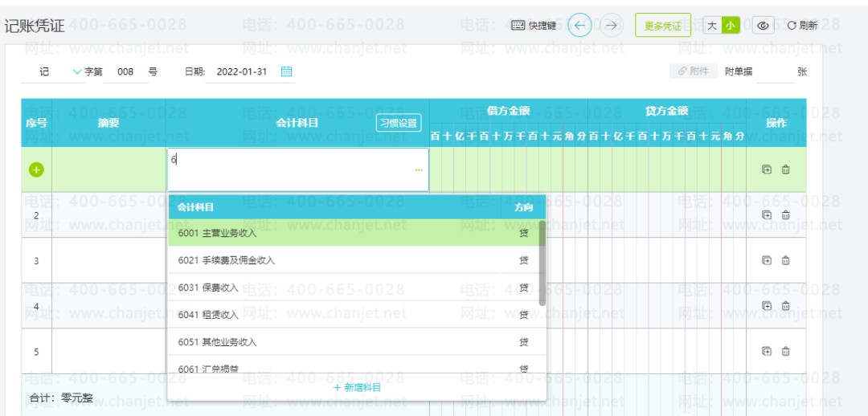The width and height of the screenshot is (868, 416).
Task: Click the 附单据 count input field
Action: click(775, 71)
